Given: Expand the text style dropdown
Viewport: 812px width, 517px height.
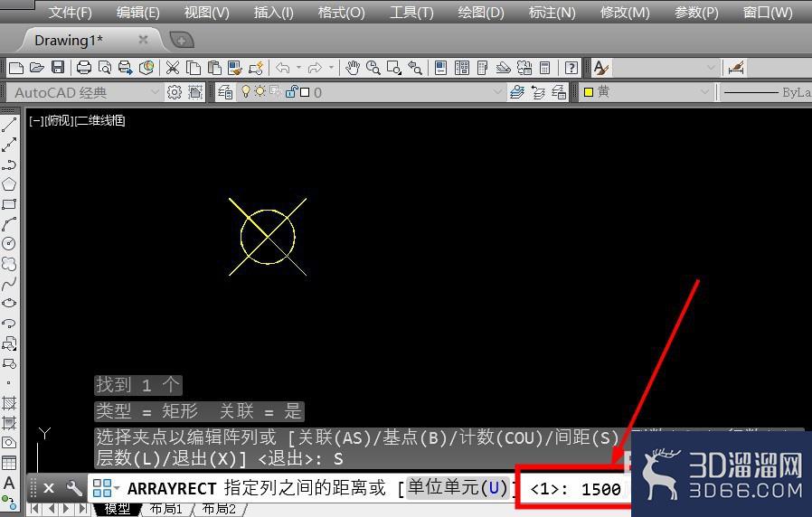Looking at the screenshot, I should coord(711,68).
